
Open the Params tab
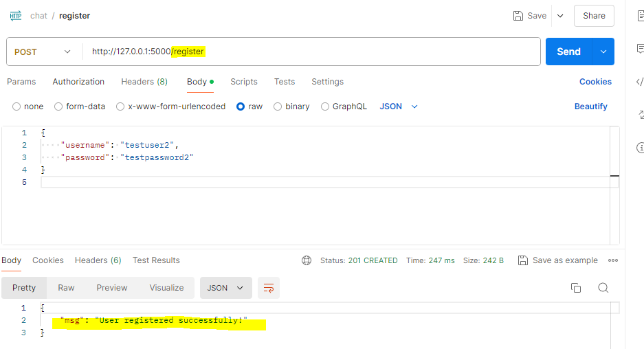(21, 82)
